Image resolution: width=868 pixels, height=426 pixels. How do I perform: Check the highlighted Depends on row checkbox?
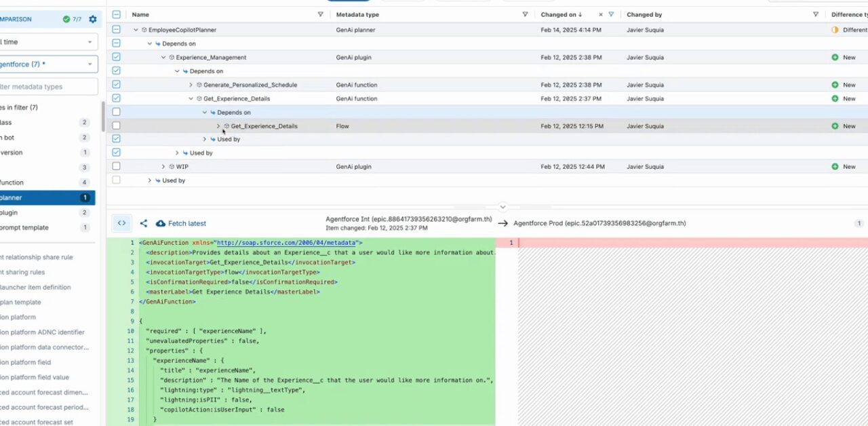(x=117, y=113)
